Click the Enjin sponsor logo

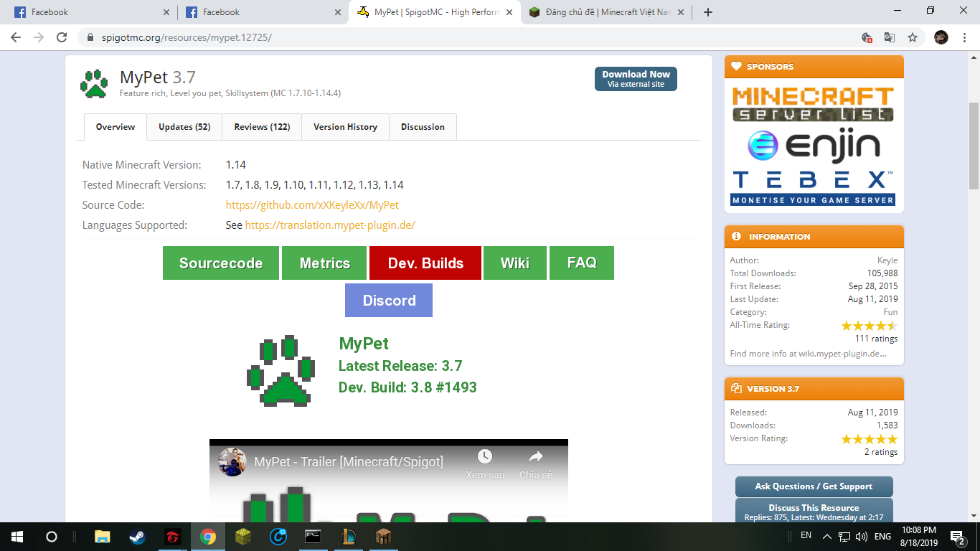814,146
